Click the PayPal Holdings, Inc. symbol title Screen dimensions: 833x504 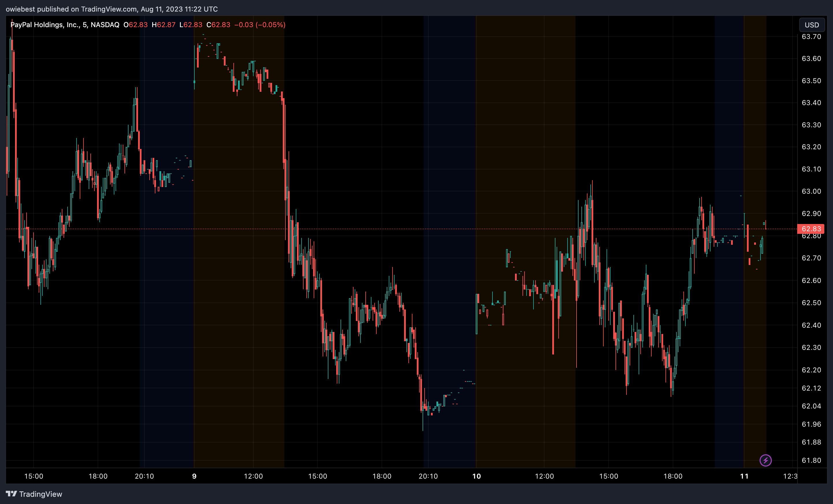[65, 25]
